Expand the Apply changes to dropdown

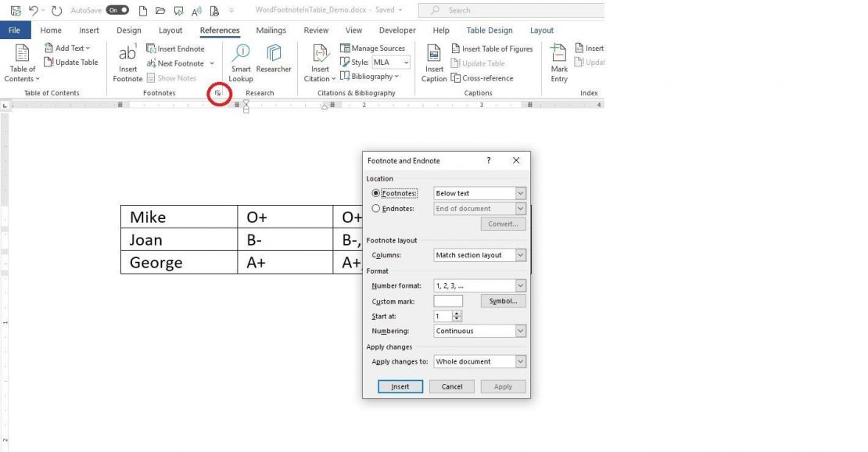tap(519, 361)
